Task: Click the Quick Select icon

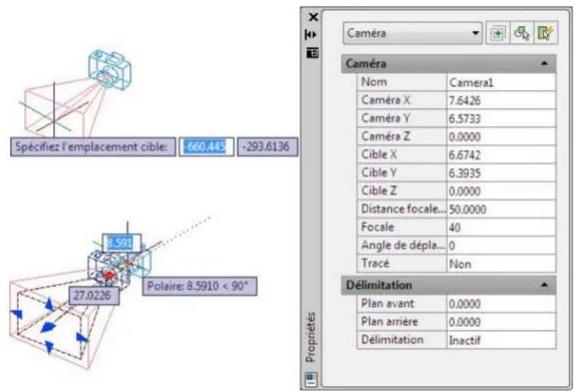Action: [545, 34]
